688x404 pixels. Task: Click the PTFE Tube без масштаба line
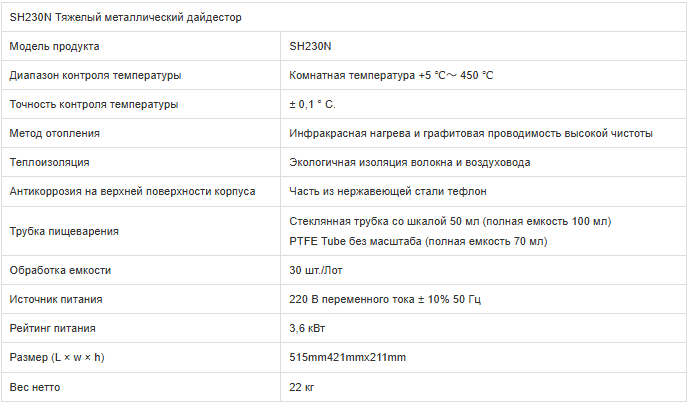pos(418,241)
